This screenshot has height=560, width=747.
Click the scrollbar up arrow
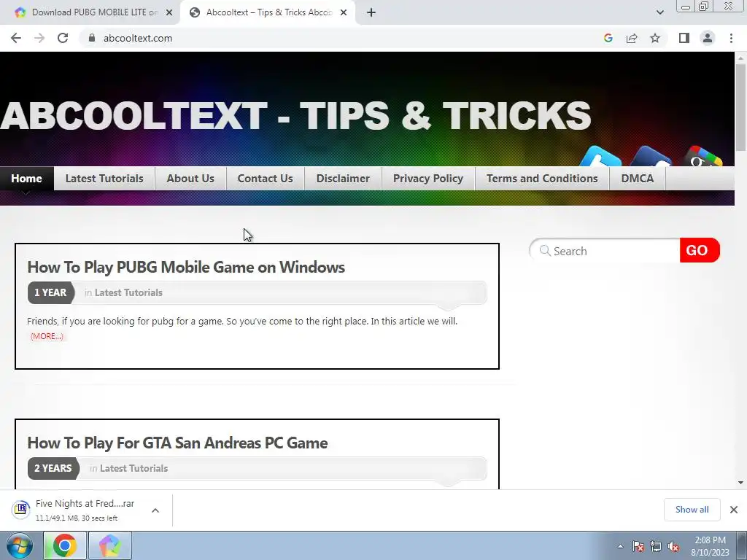coord(740,58)
